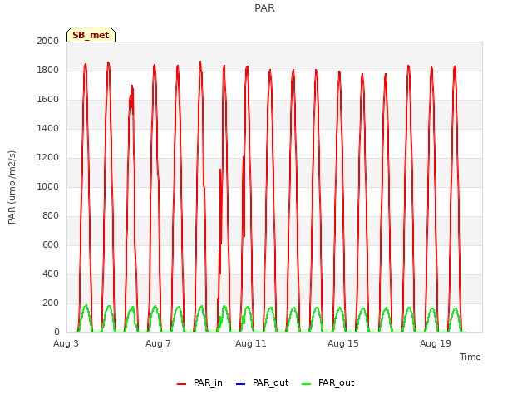Click the green PAR_out legend swatch
This screenshot has height=399, width=532.
point(307,384)
